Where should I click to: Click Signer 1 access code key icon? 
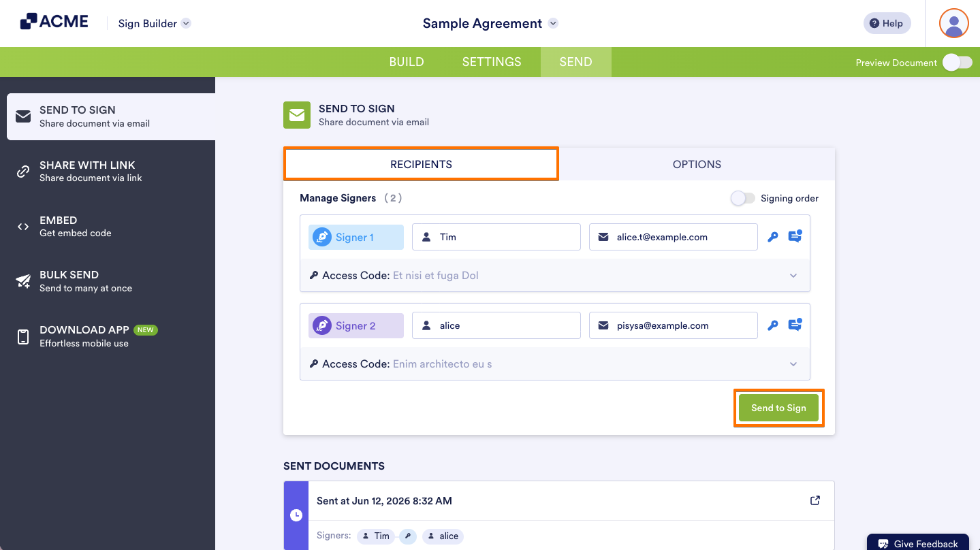773,237
